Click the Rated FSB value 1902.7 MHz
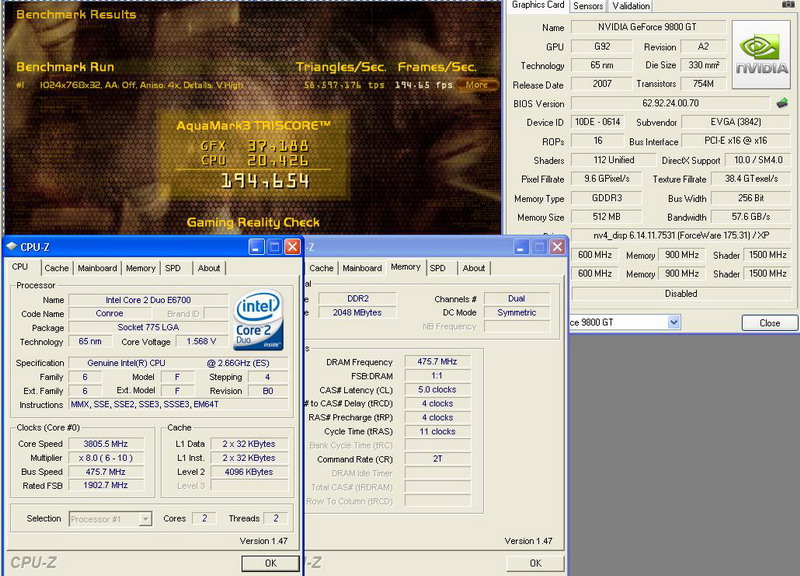Viewport: 800px width, 576px height. click(x=106, y=485)
